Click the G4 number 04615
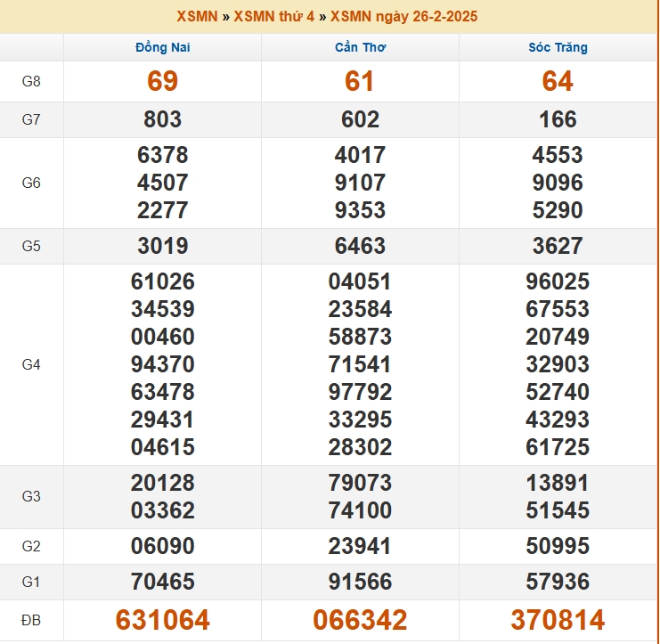Screen dimensions: 660x644 pos(162,447)
